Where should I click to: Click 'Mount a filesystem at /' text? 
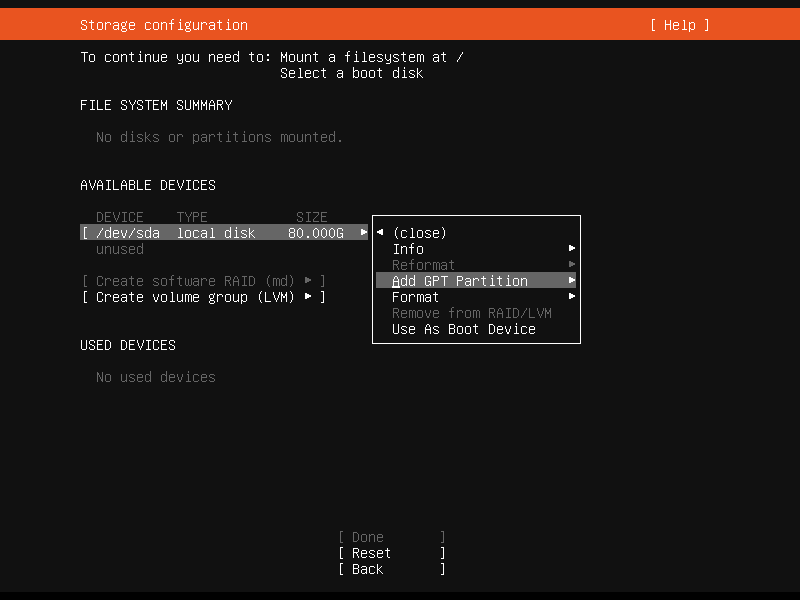(372, 57)
